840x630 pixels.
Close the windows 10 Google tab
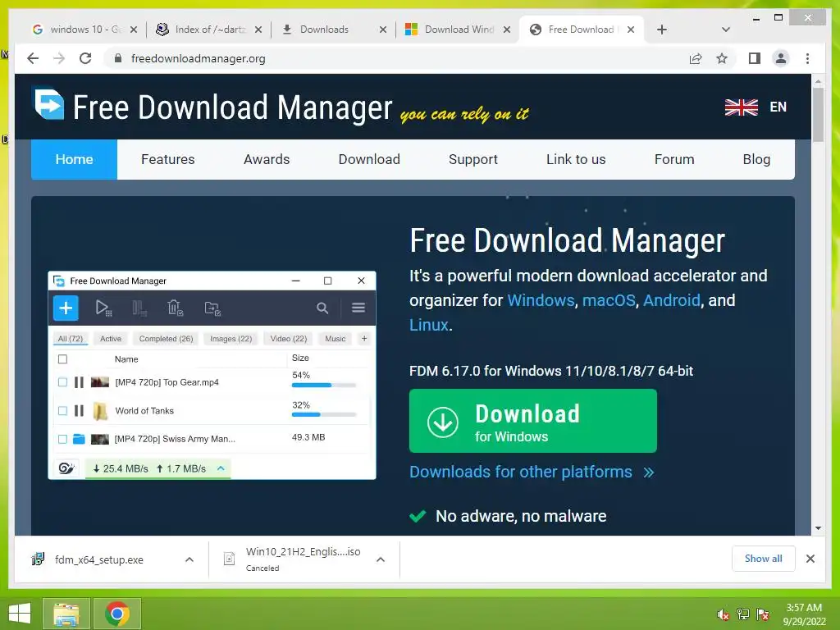point(134,30)
